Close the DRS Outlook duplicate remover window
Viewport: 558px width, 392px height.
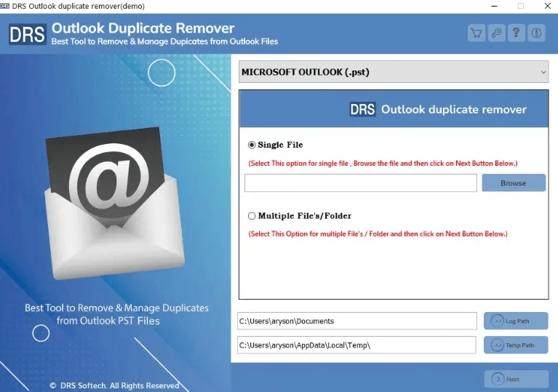tap(548, 6)
